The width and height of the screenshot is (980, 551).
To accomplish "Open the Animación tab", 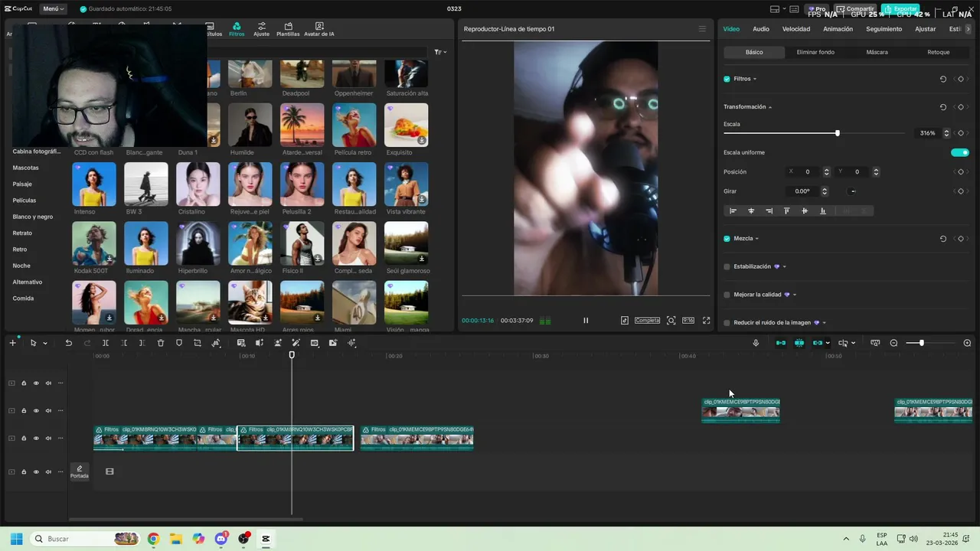I will coord(838,29).
